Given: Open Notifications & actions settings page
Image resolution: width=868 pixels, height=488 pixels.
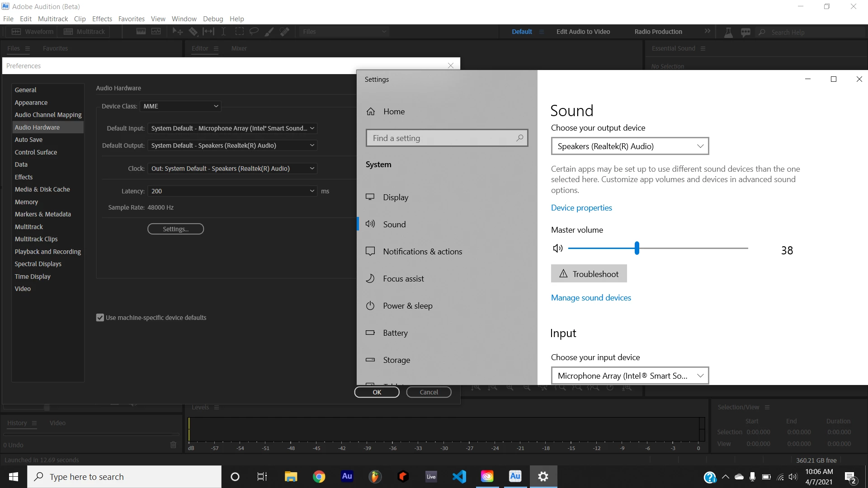Looking at the screenshot, I should pos(422,252).
